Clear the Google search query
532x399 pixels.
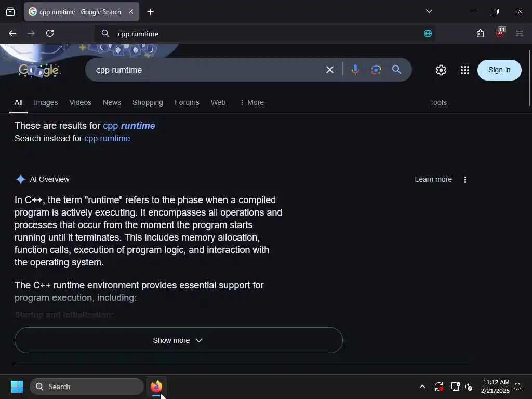click(x=330, y=70)
